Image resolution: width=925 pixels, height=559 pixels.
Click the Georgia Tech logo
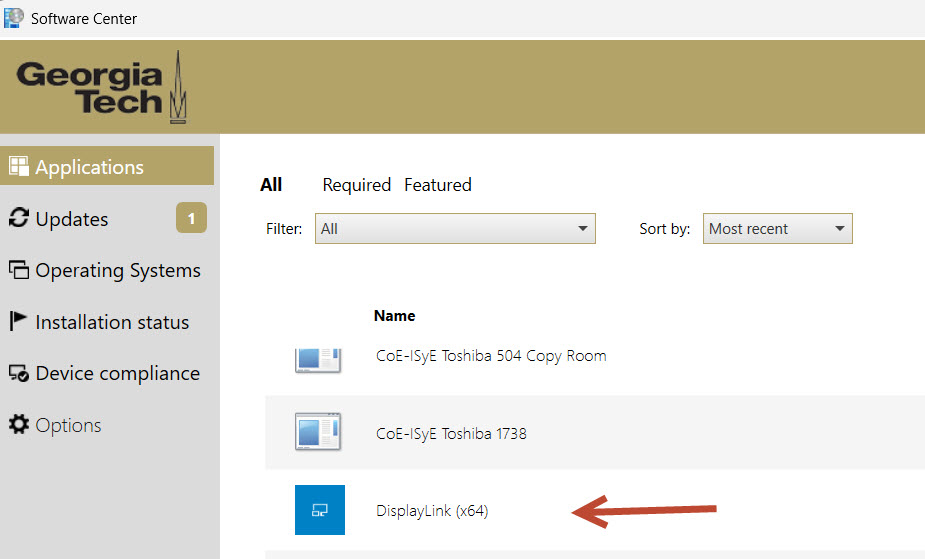(101, 87)
